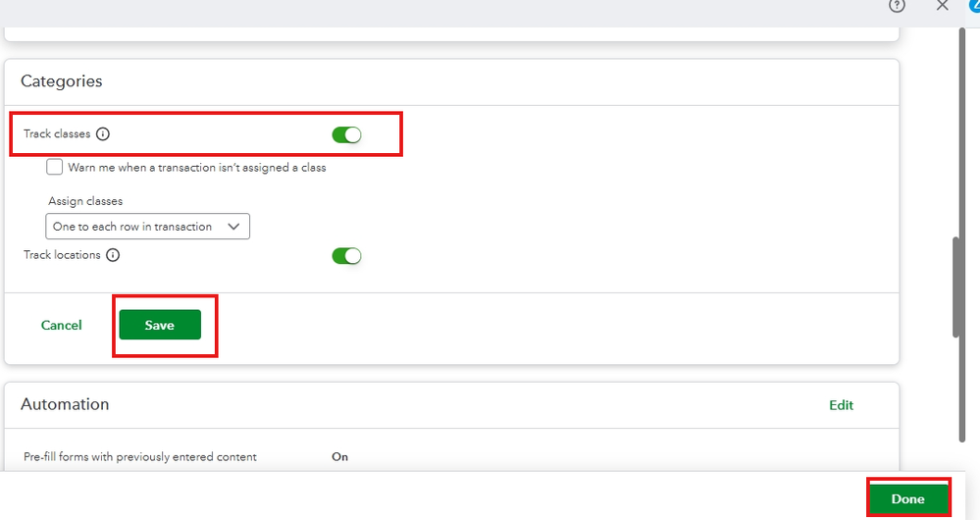980x520 pixels.
Task: Click the Automation section heading
Action: [x=65, y=404]
